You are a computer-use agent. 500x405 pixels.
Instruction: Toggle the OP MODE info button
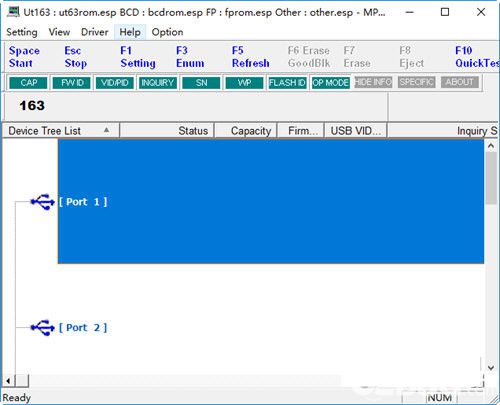[330, 83]
